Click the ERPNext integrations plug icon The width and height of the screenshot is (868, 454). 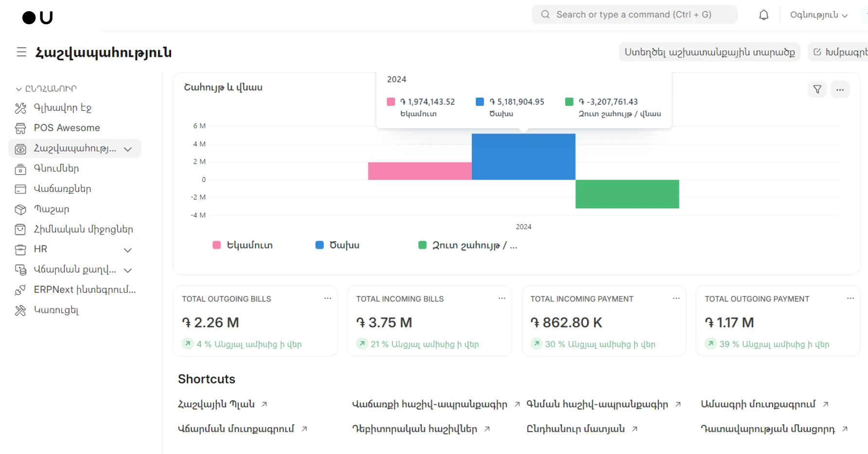click(20, 290)
